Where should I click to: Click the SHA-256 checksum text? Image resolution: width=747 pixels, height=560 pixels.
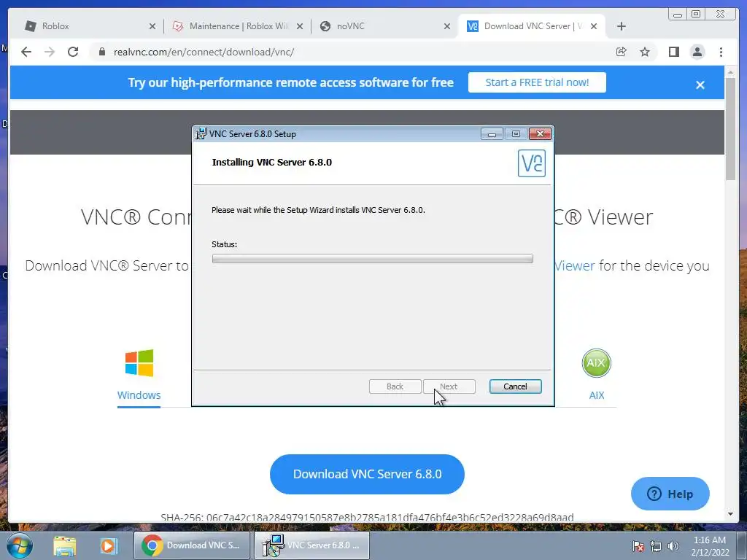(x=367, y=517)
